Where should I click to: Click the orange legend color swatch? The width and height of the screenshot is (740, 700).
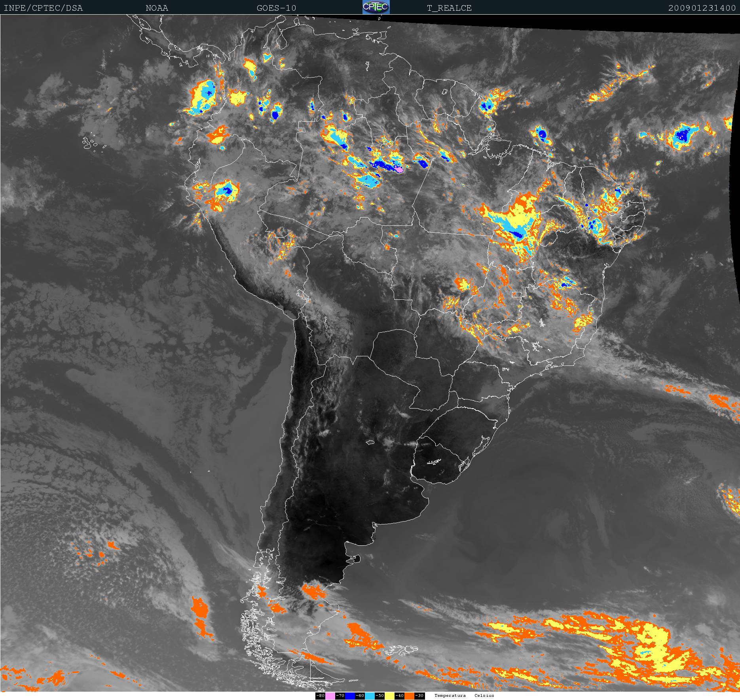tap(409, 696)
